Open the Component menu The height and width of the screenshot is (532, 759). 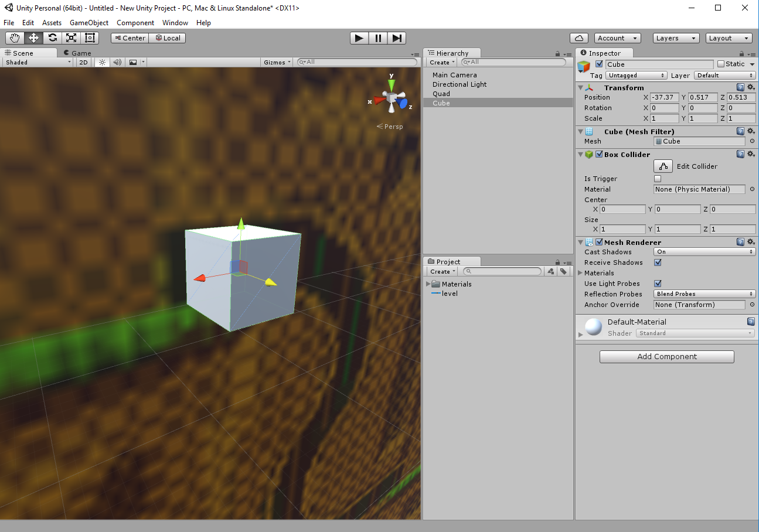tap(135, 23)
